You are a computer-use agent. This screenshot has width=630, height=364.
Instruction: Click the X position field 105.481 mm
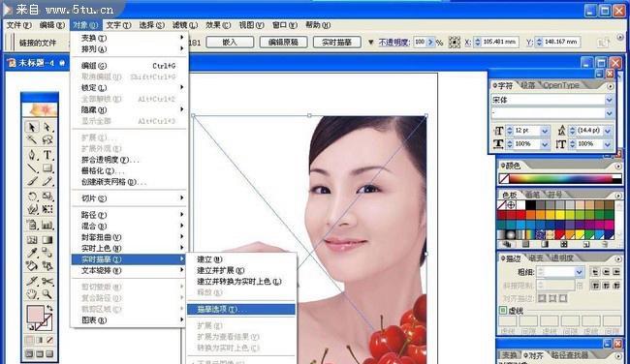500,42
